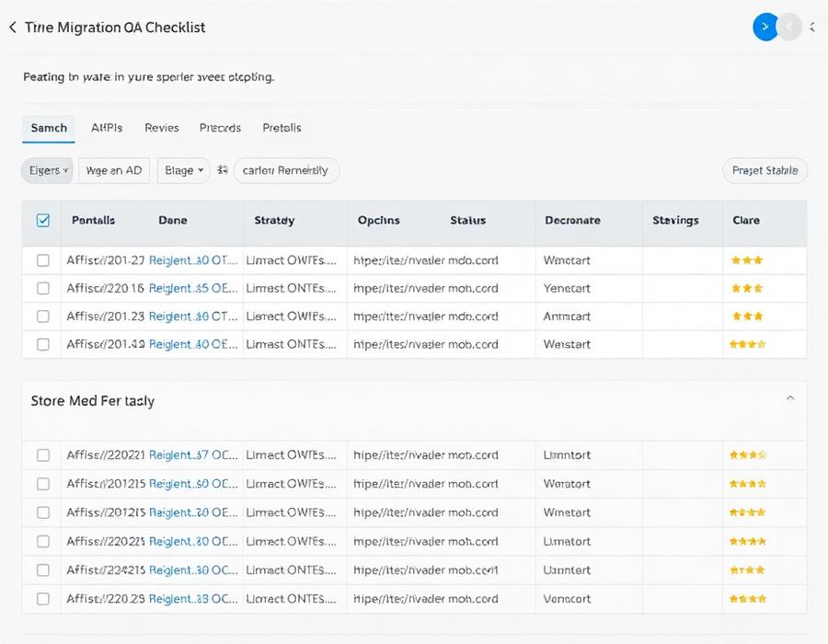828x644 pixels.
Task: Check the box for the Woratort row
Action: click(42, 484)
